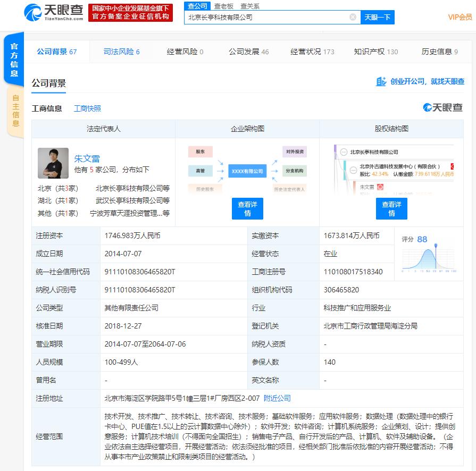
Task: Click the building icon beside 创业开公司
Action: click(381, 81)
